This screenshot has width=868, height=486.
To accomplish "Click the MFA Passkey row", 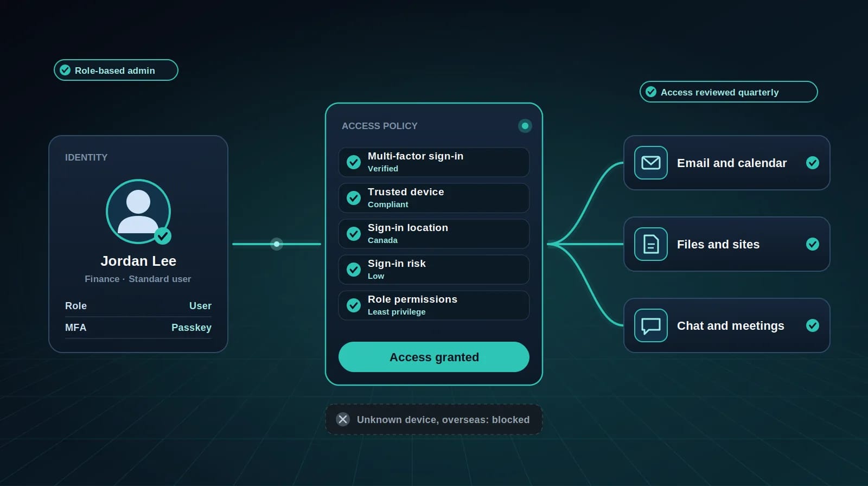I will (x=138, y=328).
